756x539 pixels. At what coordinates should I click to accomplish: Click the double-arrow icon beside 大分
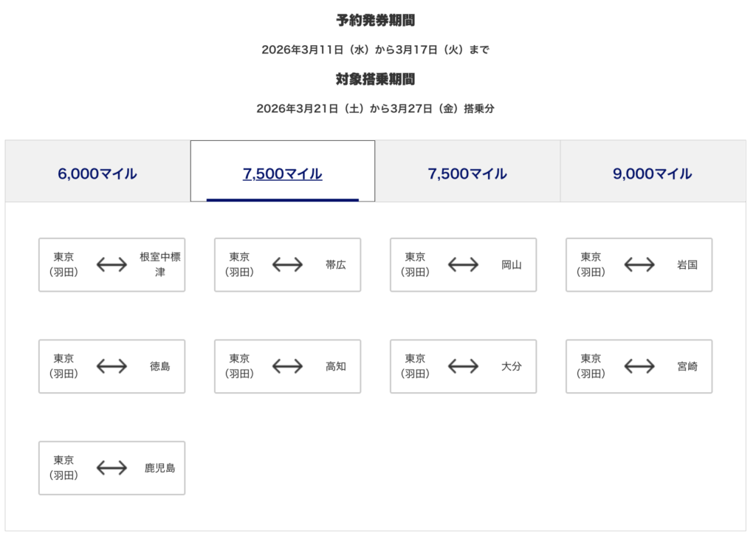coord(463,366)
